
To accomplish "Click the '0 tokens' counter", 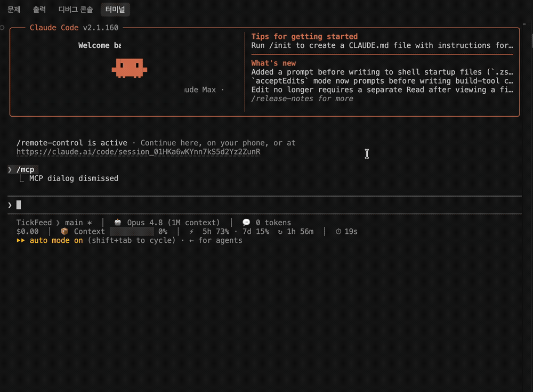I will click(273, 223).
